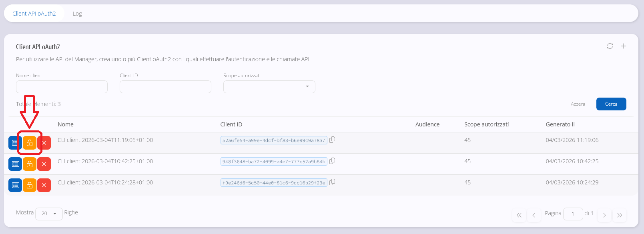Go to previous page of results
The height and width of the screenshot is (234, 644).
point(534,215)
